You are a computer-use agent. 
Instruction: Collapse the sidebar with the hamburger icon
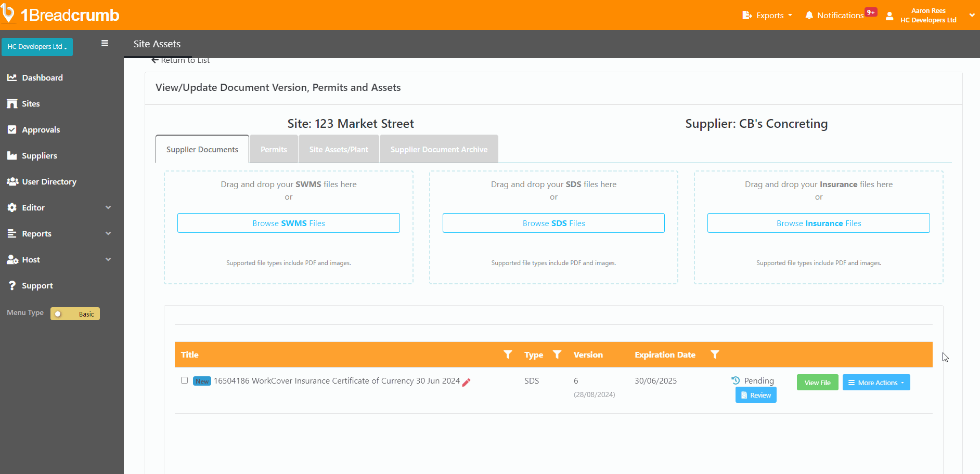click(105, 43)
